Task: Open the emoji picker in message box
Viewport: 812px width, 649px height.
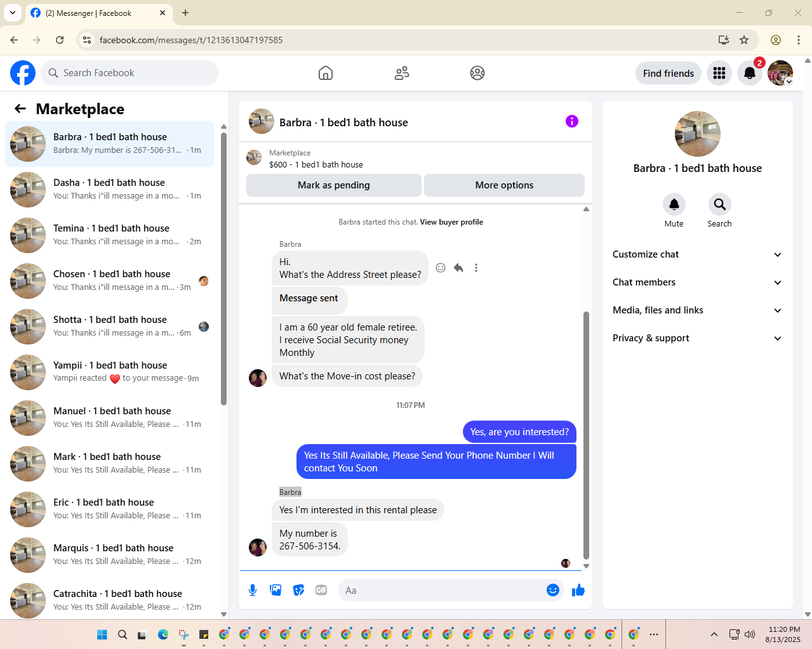Action: (x=553, y=590)
